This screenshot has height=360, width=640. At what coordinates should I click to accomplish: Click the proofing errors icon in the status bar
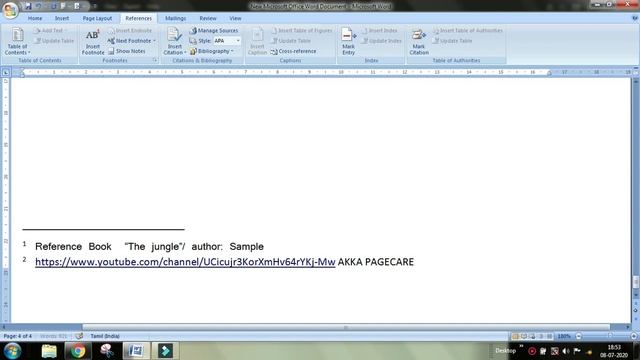(x=79, y=336)
